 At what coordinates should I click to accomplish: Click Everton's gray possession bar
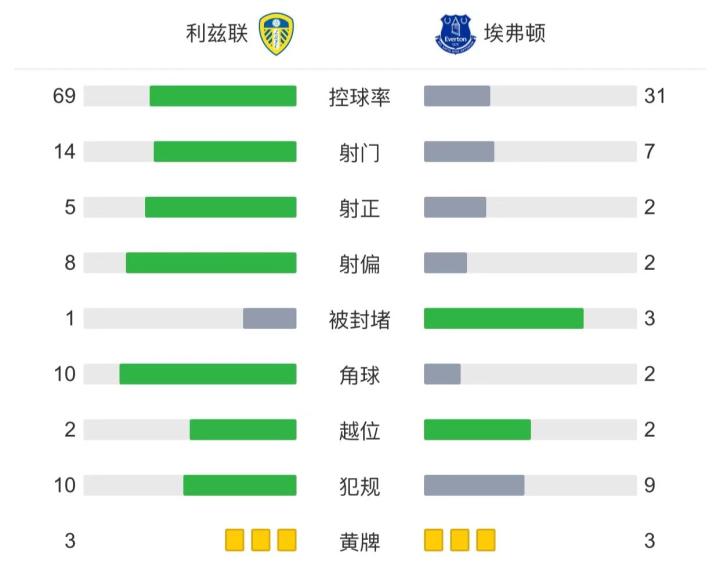tap(457, 96)
